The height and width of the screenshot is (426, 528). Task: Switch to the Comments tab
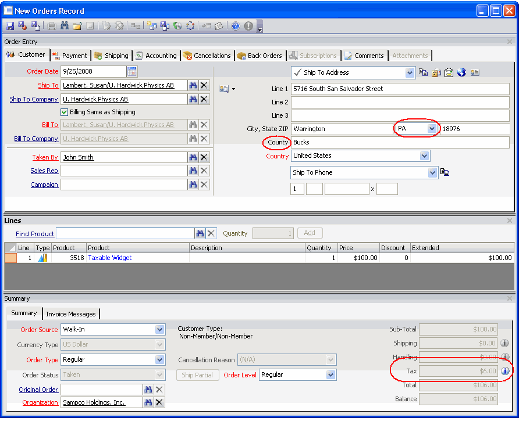click(x=364, y=55)
